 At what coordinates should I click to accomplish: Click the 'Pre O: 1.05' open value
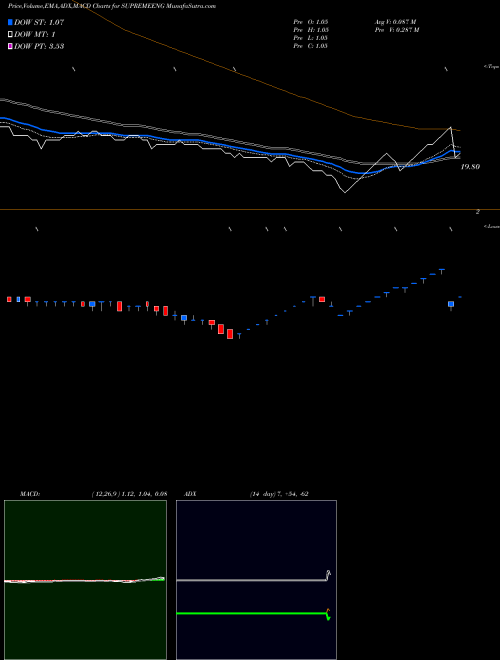coord(311,22)
